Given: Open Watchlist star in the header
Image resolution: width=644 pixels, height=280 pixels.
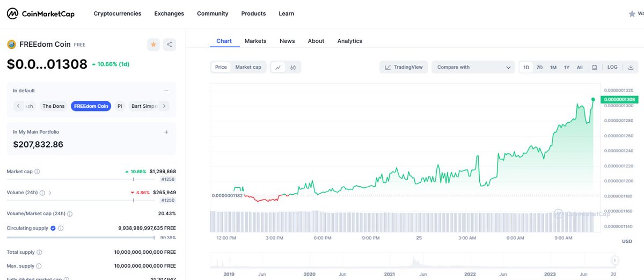Looking at the screenshot, I should tap(632, 14).
